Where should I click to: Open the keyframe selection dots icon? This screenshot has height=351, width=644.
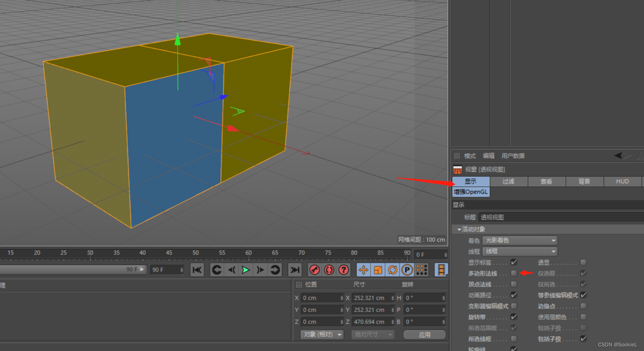pos(422,270)
